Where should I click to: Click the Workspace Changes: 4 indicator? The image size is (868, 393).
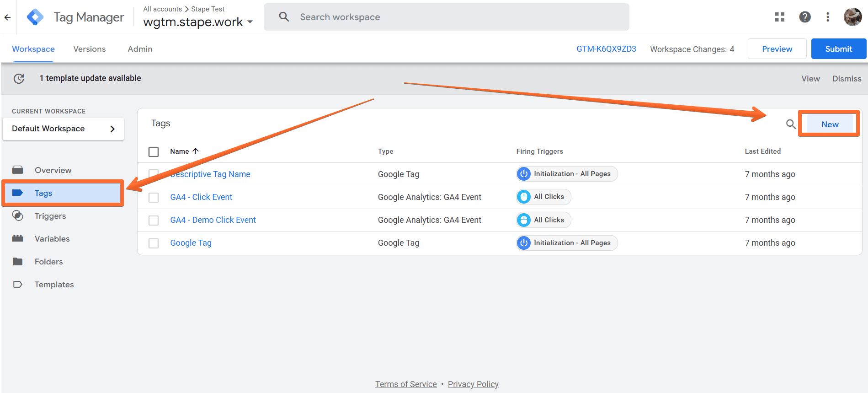pyautogui.click(x=692, y=49)
